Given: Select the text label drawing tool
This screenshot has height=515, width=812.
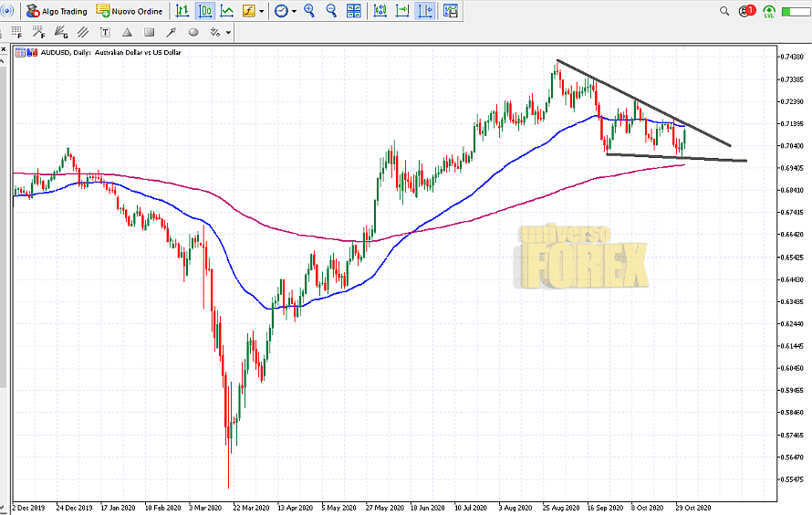Looking at the screenshot, I should 105,32.
